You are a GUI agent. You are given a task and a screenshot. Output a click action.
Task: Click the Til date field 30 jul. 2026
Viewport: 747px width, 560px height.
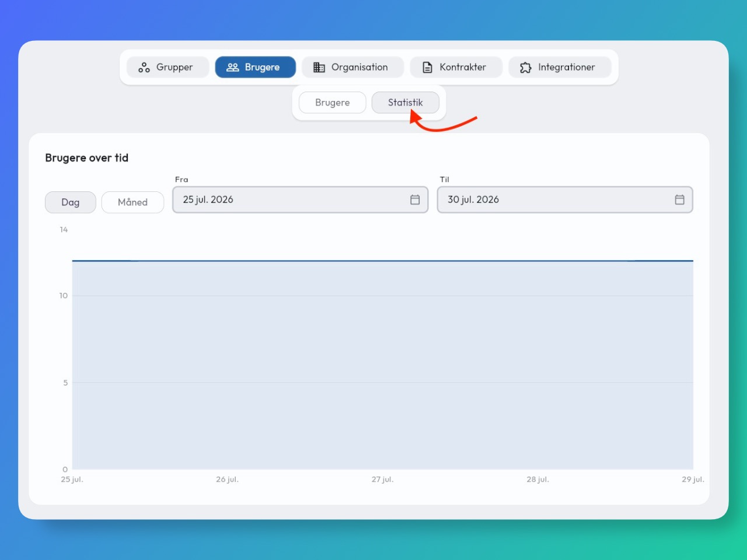pos(565,199)
